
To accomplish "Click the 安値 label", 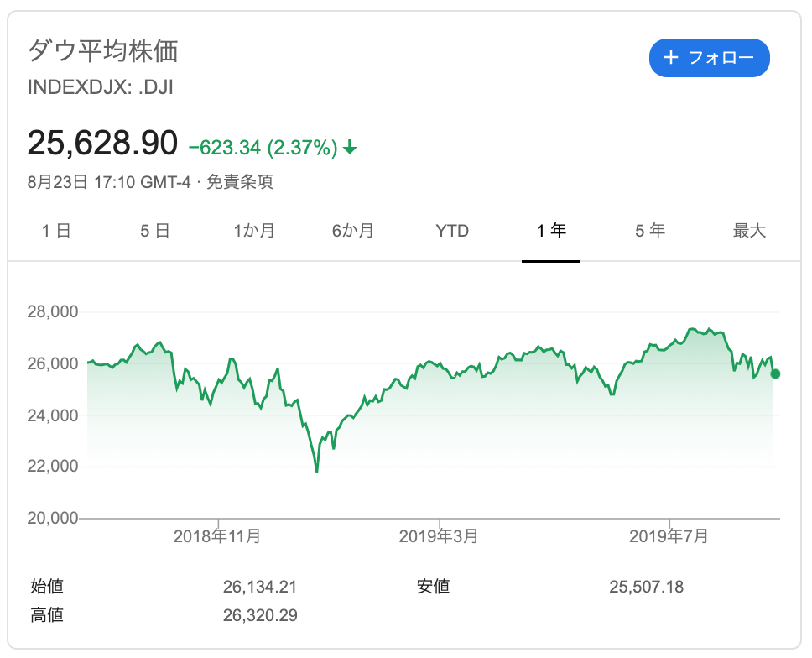I will tap(433, 586).
